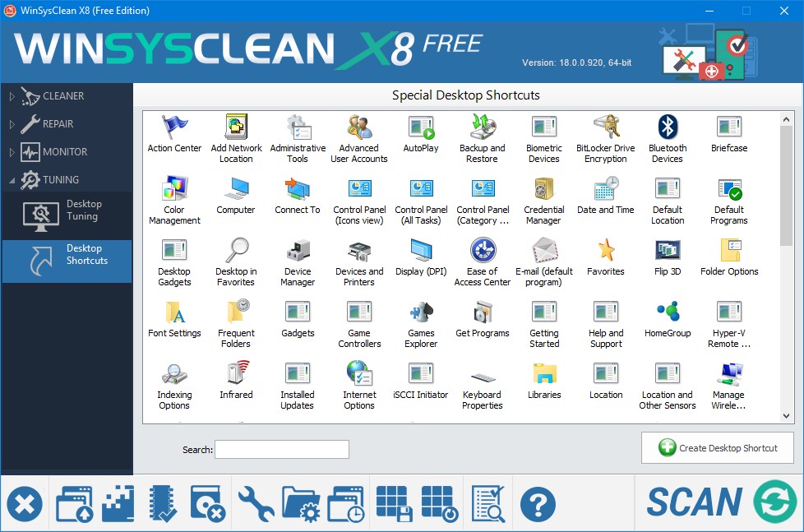Screen dimensions: 804x532
Task: Select the Credential Manager icon
Action: (x=544, y=188)
